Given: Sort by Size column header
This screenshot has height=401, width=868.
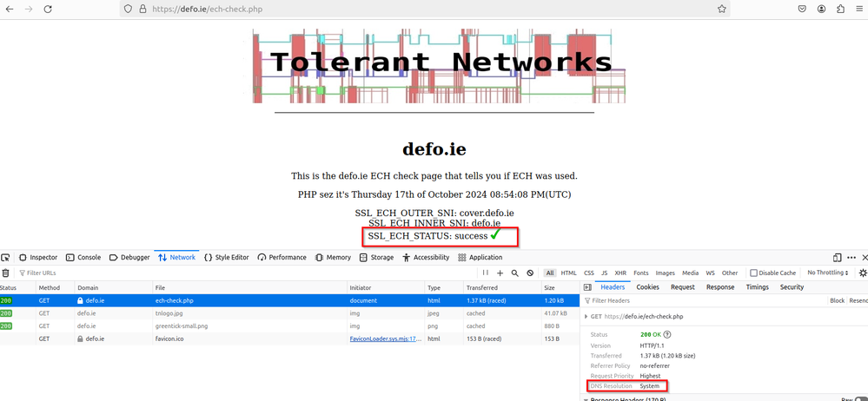Looking at the screenshot, I should pos(560,288).
